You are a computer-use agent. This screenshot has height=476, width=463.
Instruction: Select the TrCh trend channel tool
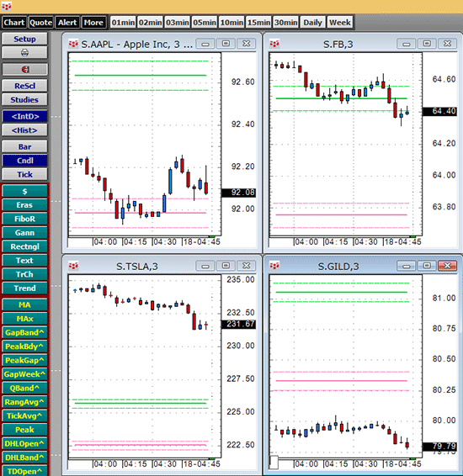coord(24,274)
